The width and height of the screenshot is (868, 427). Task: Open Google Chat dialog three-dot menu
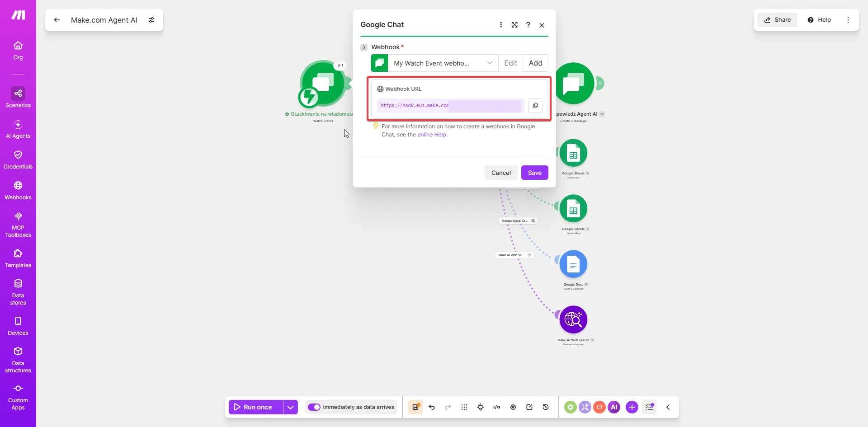click(501, 25)
